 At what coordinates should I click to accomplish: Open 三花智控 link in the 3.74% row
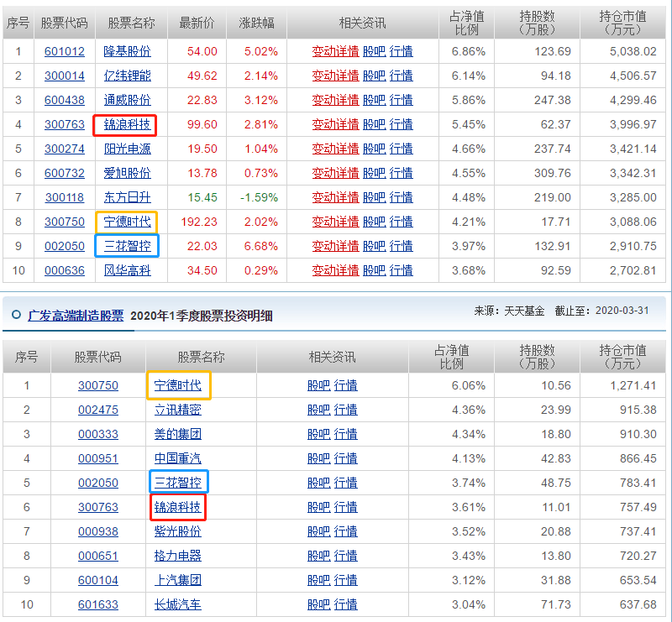click(x=178, y=483)
